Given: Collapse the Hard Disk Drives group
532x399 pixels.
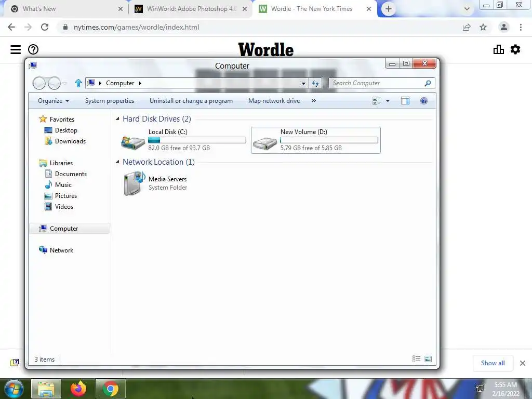Looking at the screenshot, I should (117, 119).
